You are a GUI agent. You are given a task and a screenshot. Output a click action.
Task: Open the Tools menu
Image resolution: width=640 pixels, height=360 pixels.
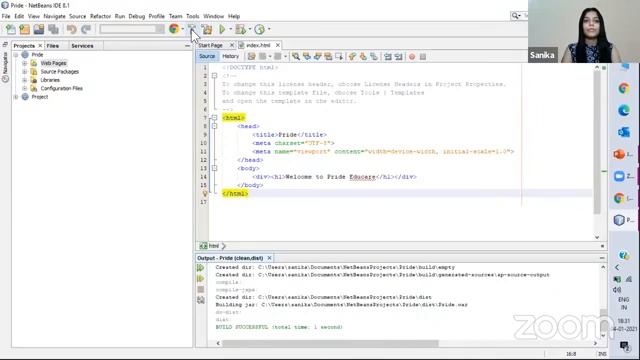point(193,16)
